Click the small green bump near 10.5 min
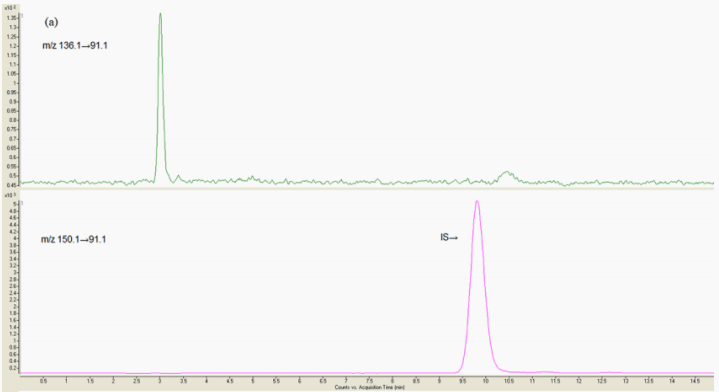Image resolution: width=719 pixels, height=392 pixels. click(x=507, y=174)
